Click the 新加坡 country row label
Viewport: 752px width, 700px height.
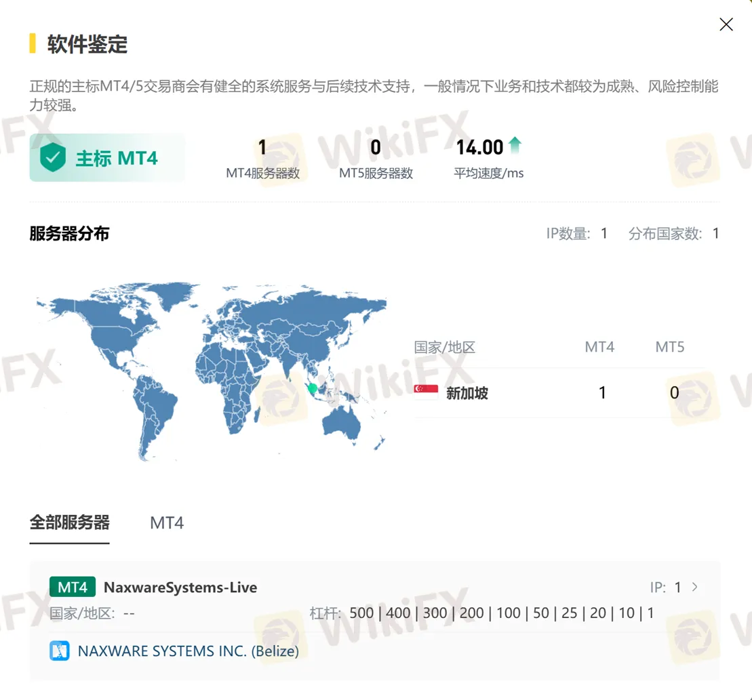(x=467, y=393)
